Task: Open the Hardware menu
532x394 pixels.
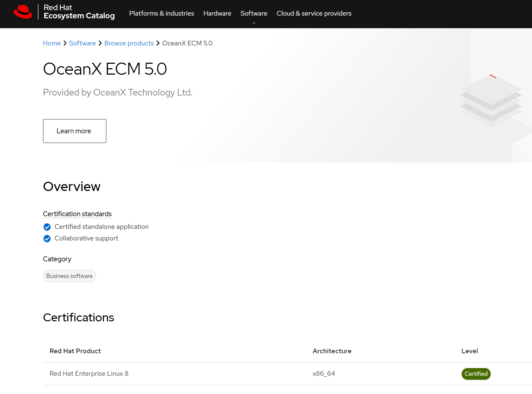Action: point(217,13)
